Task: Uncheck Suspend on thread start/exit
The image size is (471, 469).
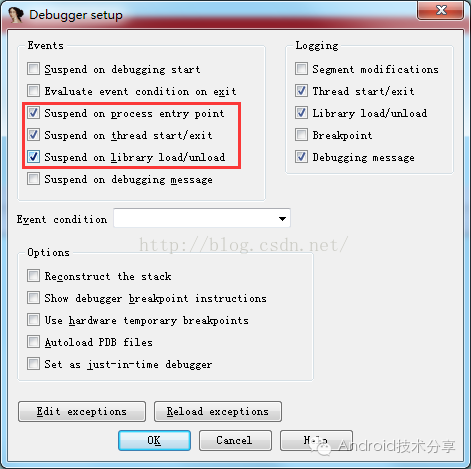Action: point(33,135)
